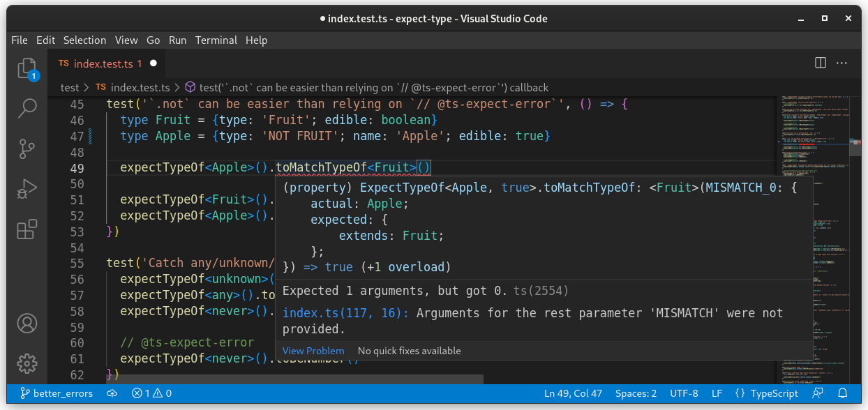This screenshot has width=868, height=410.
Task: Click the feedback icon in status bar
Action: [x=818, y=393]
